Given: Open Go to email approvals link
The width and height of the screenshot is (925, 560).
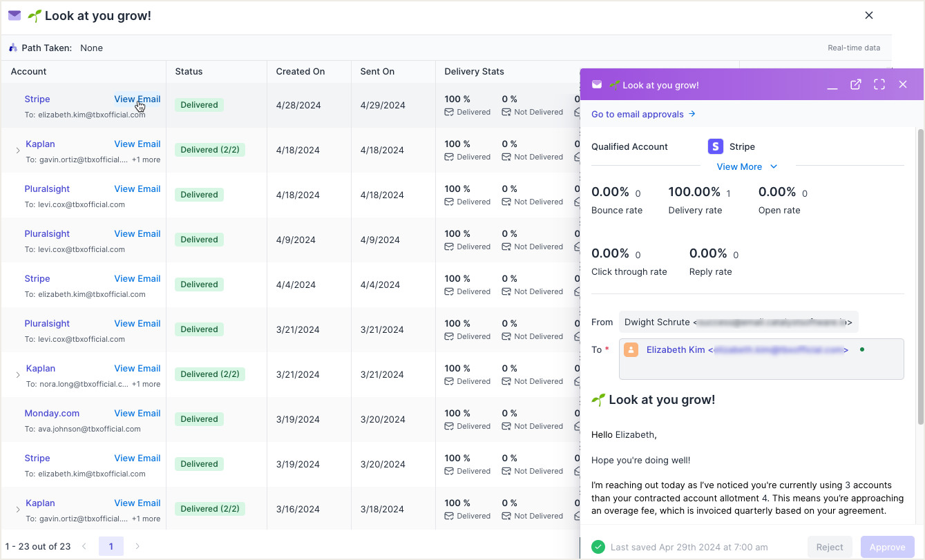Looking at the screenshot, I should tap(643, 115).
